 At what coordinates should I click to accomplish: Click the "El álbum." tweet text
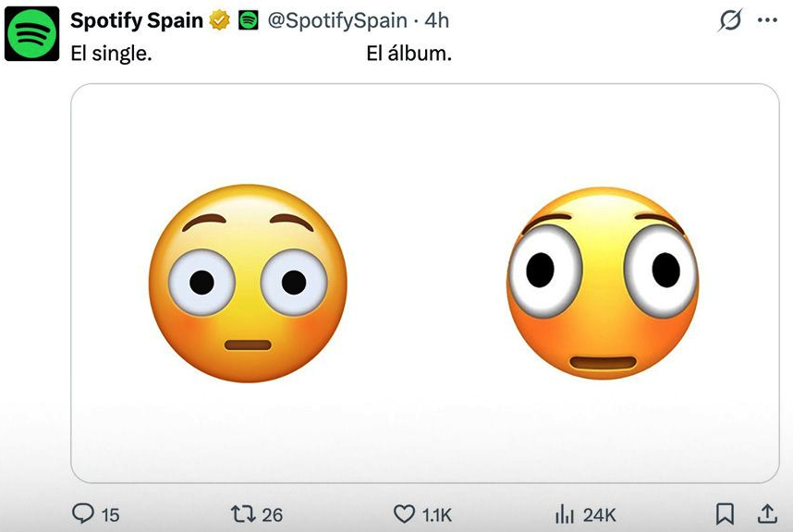click(x=409, y=54)
